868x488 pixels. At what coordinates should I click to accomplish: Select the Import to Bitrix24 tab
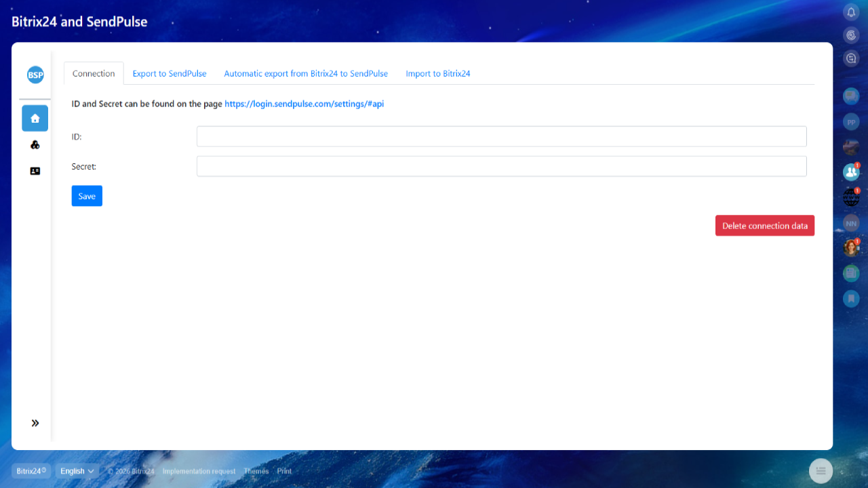point(438,74)
